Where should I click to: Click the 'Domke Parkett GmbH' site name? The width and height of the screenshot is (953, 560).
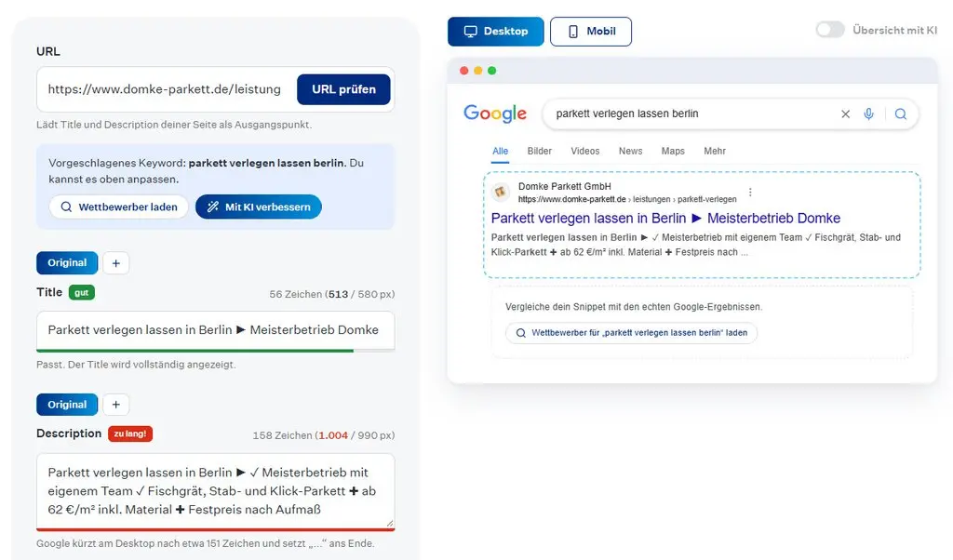565,186
